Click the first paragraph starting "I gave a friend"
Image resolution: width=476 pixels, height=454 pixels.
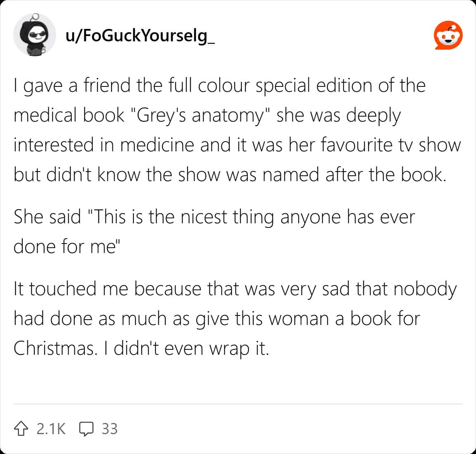click(238, 130)
